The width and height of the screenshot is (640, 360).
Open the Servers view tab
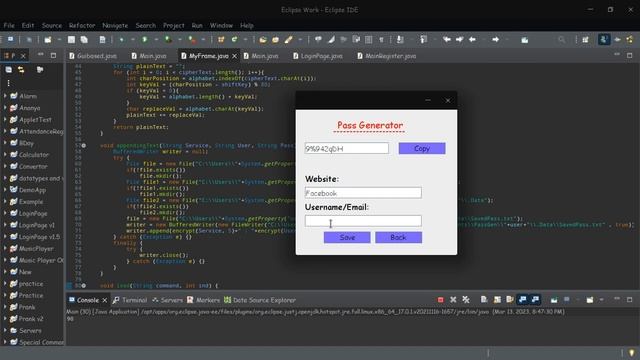(x=167, y=300)
